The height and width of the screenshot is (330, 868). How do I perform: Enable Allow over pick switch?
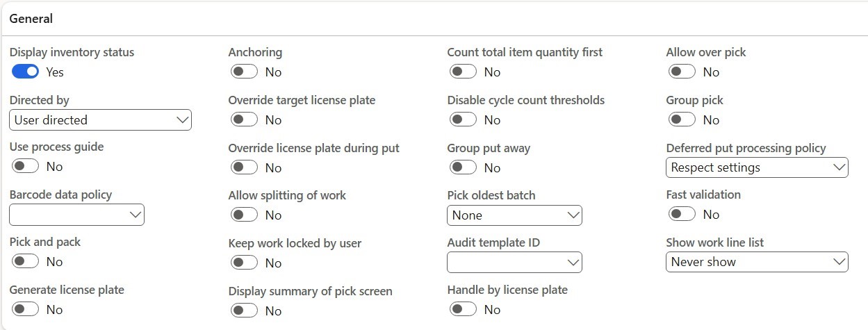[682, 72]
